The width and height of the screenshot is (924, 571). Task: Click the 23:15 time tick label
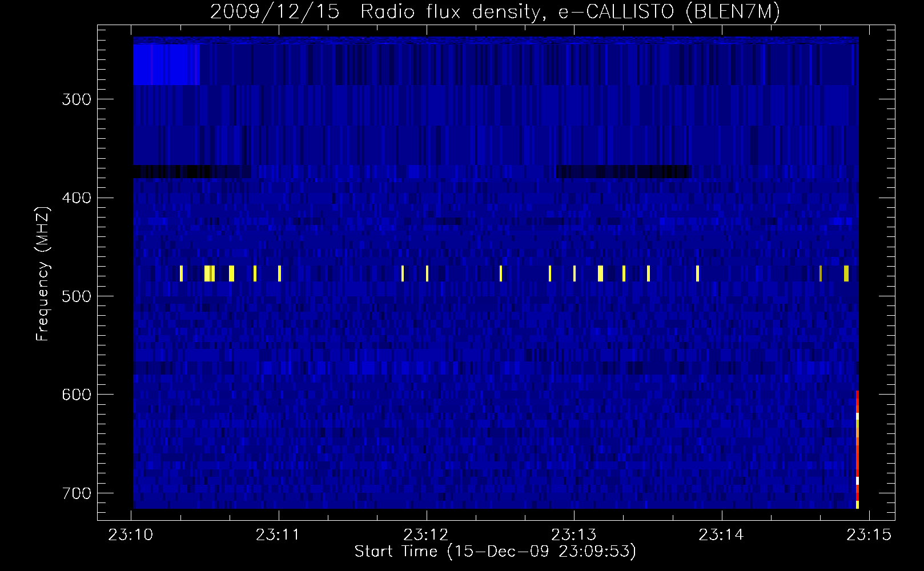pos(869,535)
